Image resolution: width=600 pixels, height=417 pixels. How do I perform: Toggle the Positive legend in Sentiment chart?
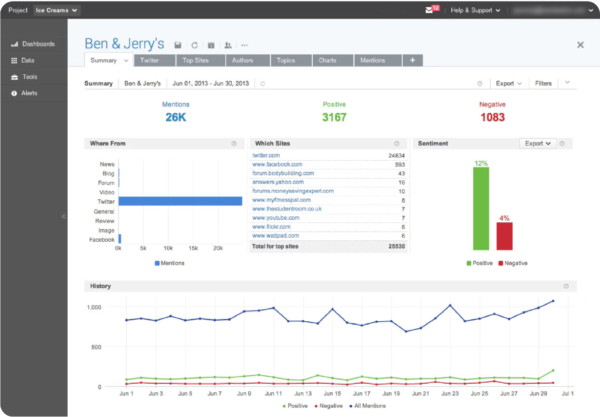coord(479,263)
